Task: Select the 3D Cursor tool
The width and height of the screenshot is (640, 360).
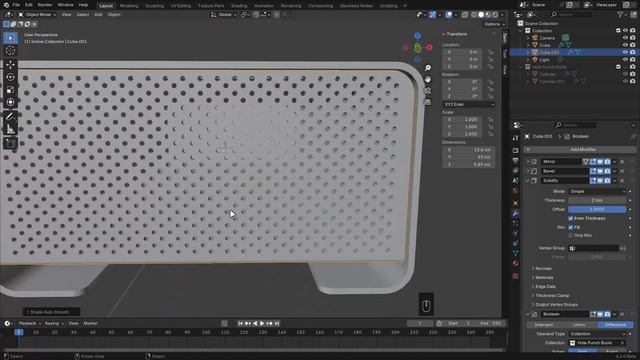Action: (x=11, y=51)
